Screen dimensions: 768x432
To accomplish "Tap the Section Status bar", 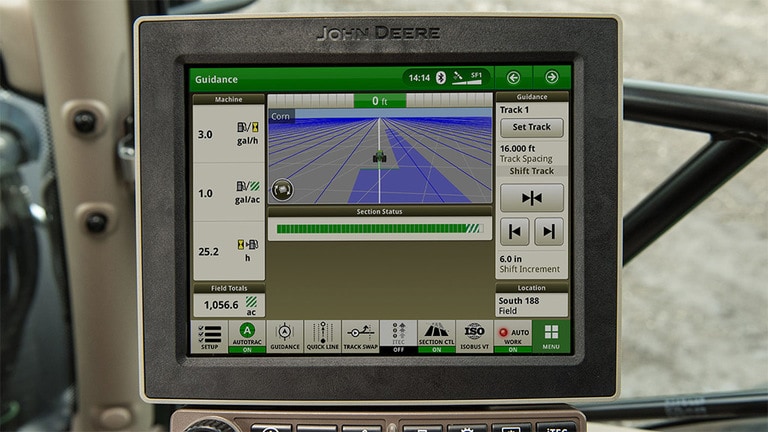I will pos(380,229).
